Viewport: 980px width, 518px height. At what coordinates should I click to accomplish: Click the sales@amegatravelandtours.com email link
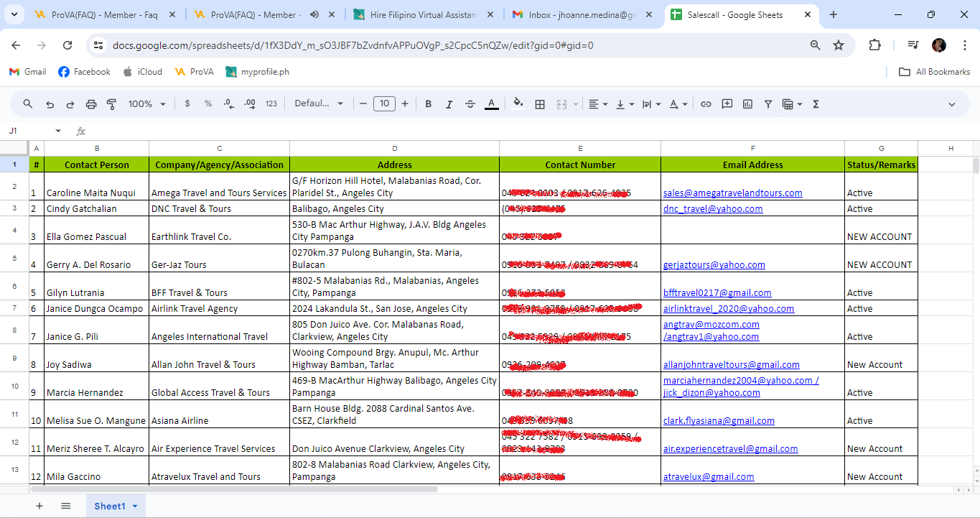pos(732,193)
